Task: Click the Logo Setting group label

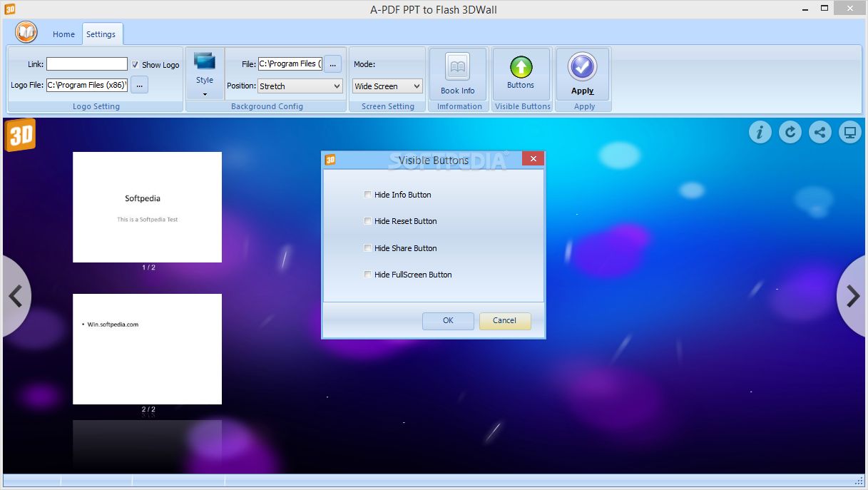Action: tap(96, 106)
